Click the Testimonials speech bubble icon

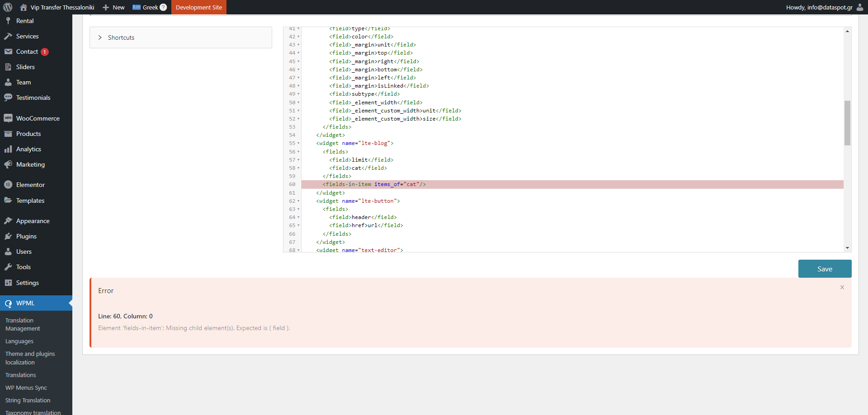[x=8, y=98]
